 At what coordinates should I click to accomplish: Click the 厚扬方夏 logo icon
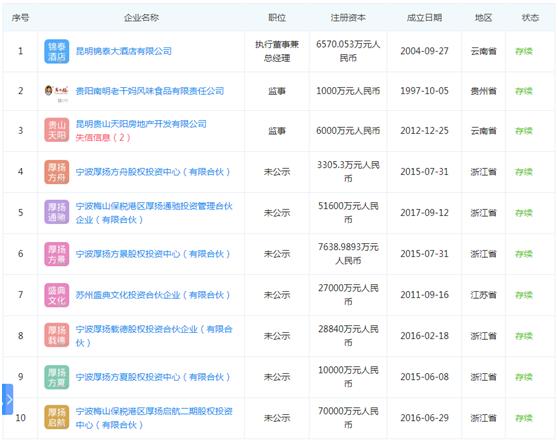pyautogui.click(x=57, y=377)
